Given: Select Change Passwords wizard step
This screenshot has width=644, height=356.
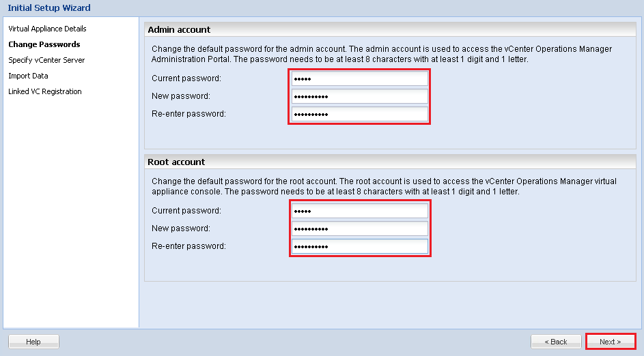Looking at the screenshot, I should tap(44, 44).
